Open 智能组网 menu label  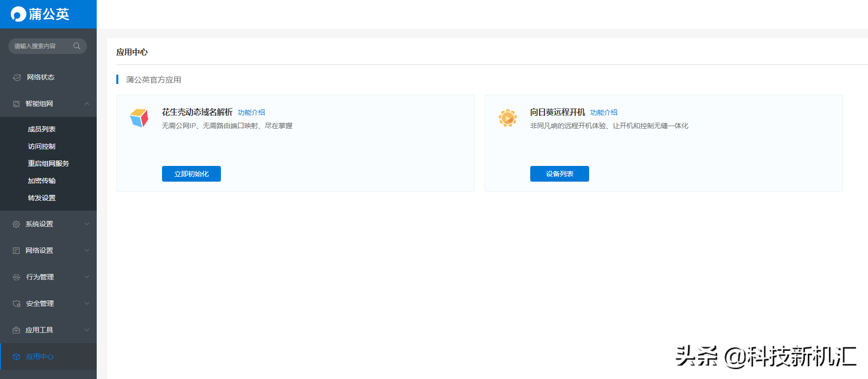click(x=39, y=104)
